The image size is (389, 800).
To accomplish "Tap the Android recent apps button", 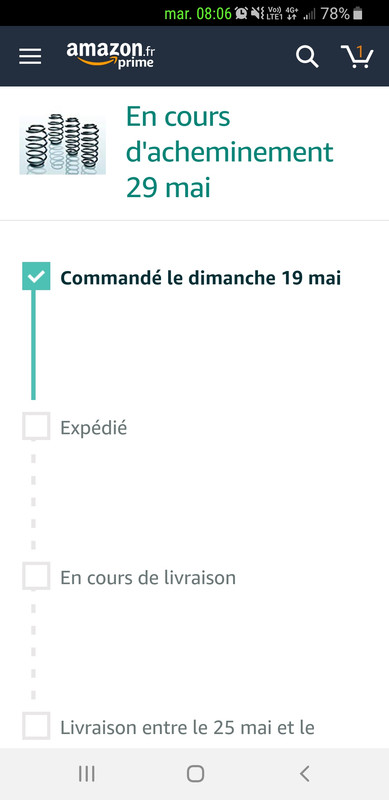I will (x=87, y=774).
